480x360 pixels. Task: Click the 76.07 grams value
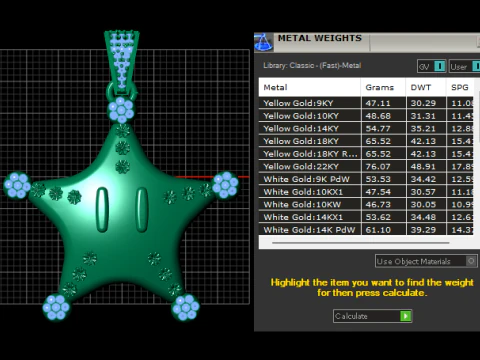378,166
